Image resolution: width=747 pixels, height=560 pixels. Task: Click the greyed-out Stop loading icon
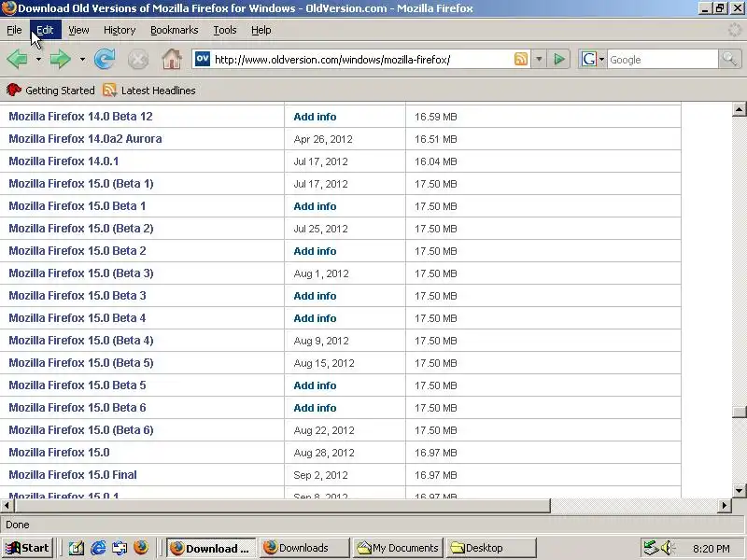(138, 60)
